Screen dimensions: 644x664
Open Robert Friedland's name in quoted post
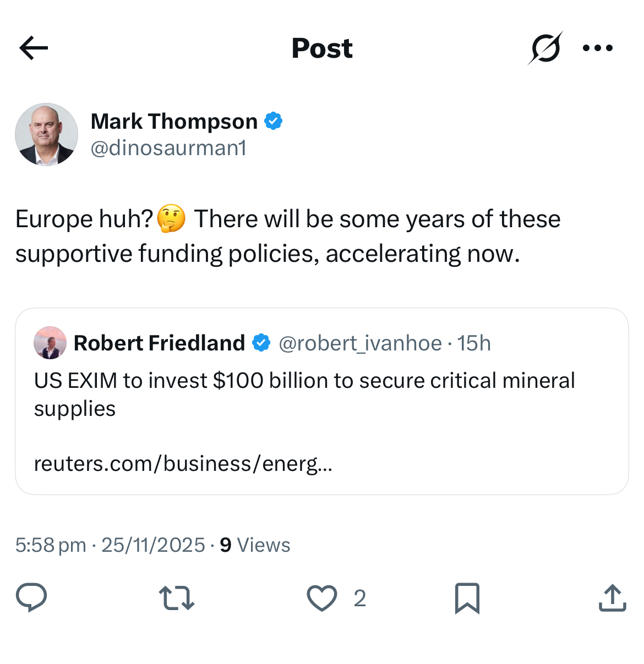pyautogui.click(x=159, y=343)
